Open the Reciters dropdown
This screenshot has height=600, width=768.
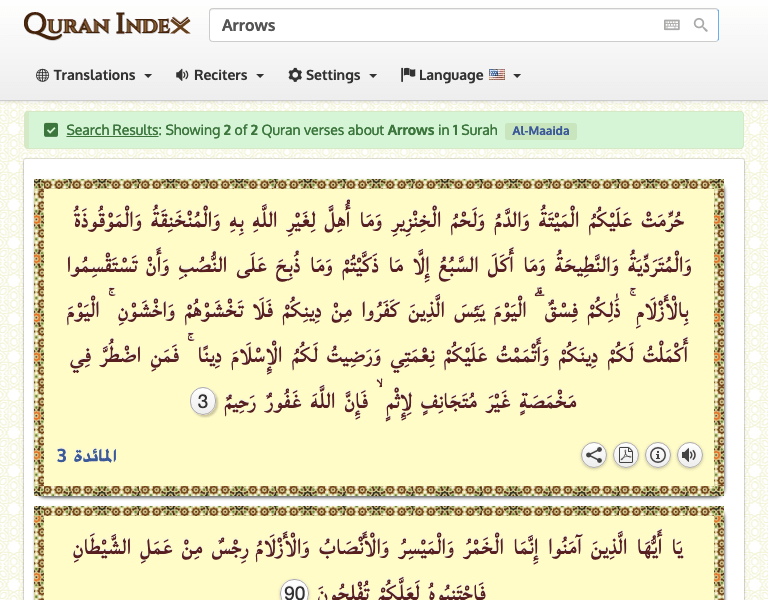tap(219, 75)
